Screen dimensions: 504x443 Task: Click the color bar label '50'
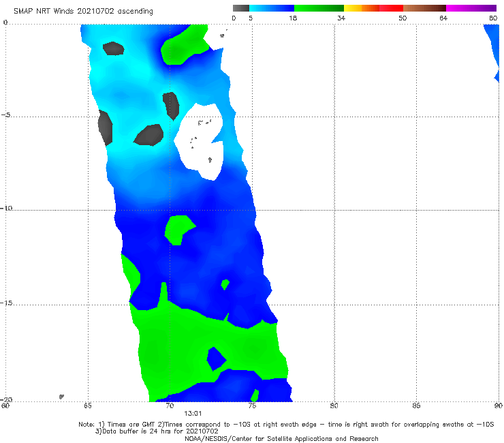coord(403,18)
